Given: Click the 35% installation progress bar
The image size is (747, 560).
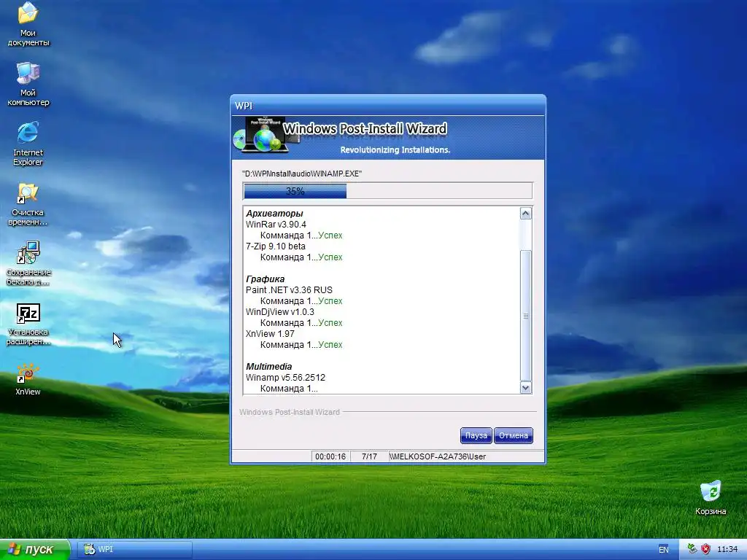Looking at the screenshot, I should (x=387, y=191).
